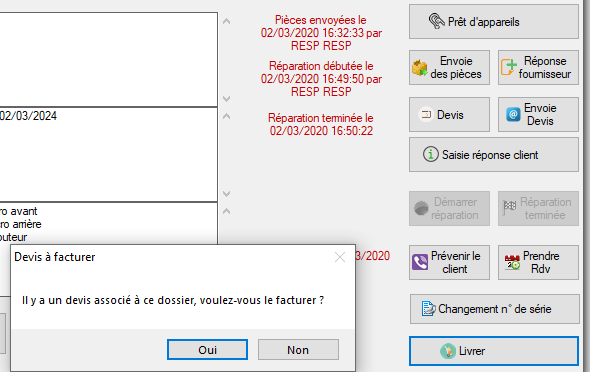Decline invoicing with the Non button

coord(298,350)
